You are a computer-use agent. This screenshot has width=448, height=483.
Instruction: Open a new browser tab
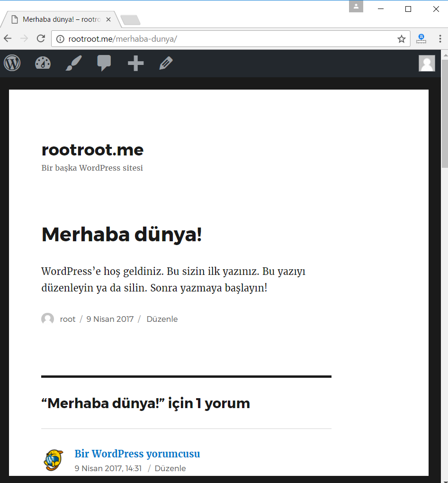click(130, 20)
